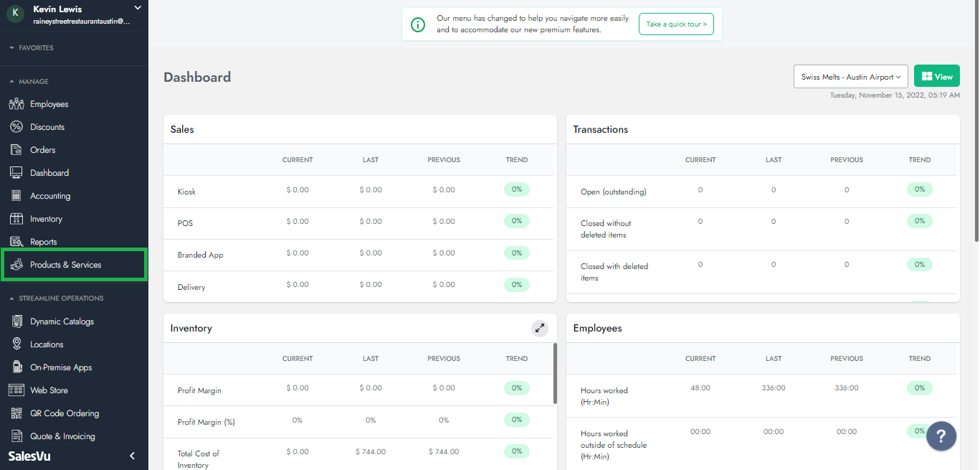The width and height of the screenshot is (980, 470).
Task: Select the Inventory calendar icon
Action: point(16,219)
